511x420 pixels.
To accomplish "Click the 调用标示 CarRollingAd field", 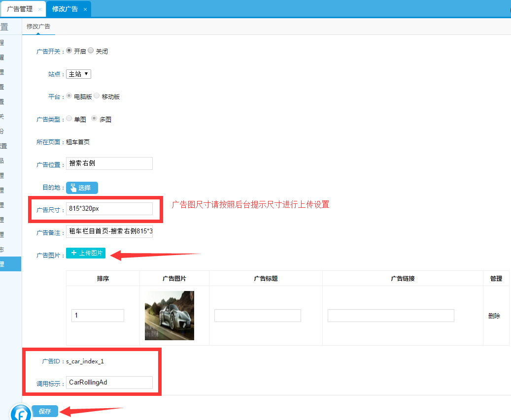I will pyautogui.click(x=109, y=383).
